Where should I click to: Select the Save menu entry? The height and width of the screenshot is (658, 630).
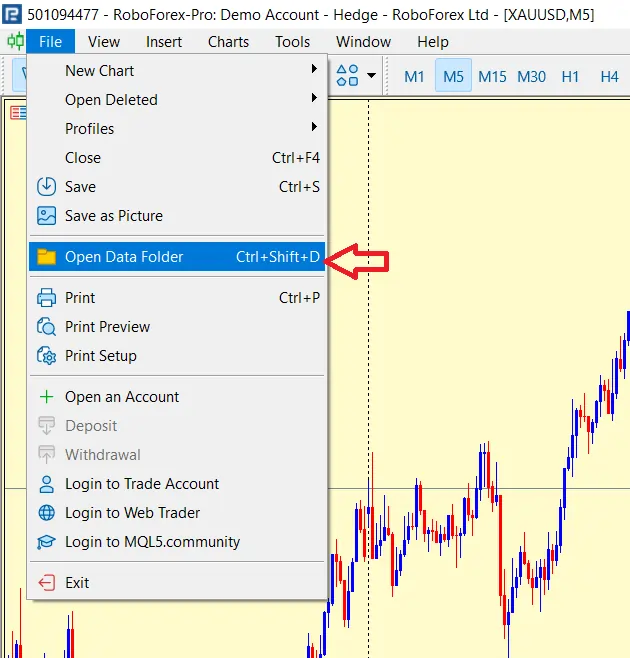coord(177,187)
